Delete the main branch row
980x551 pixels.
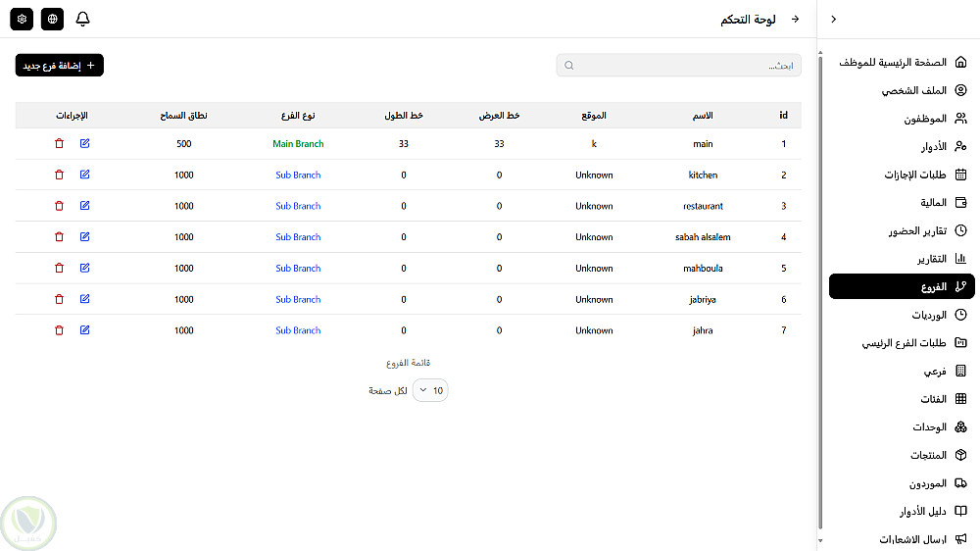[x=60, y=143]
